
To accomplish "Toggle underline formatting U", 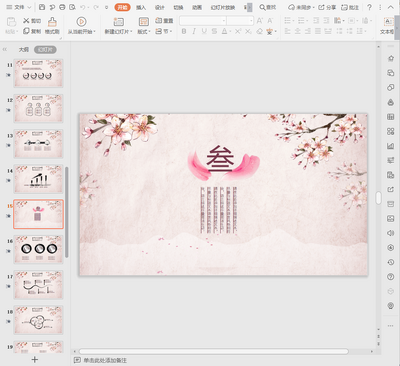I will click(x=204, y=31).
